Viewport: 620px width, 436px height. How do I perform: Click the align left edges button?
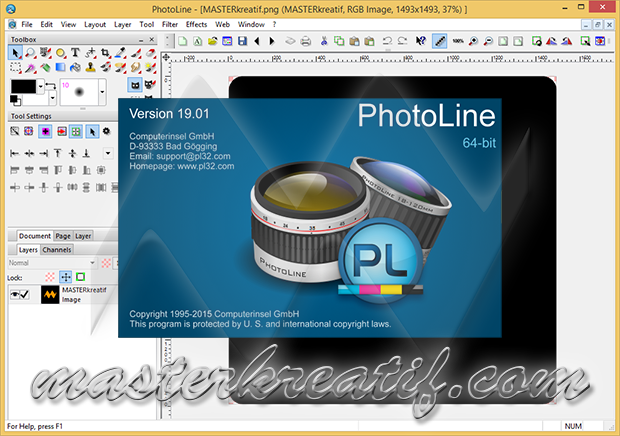tap(15, 153)
